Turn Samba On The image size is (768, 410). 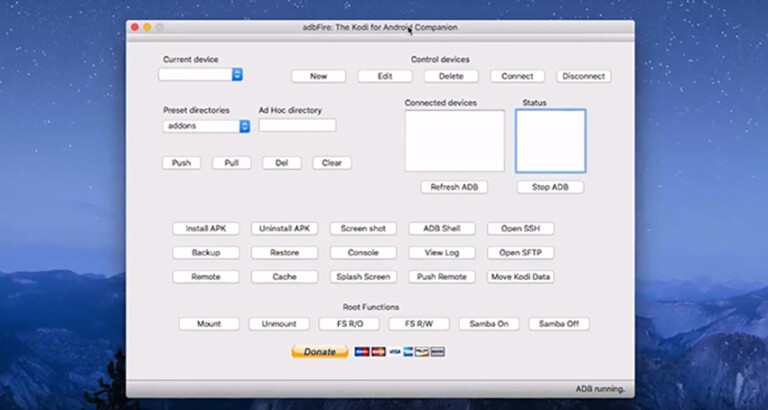489,324
